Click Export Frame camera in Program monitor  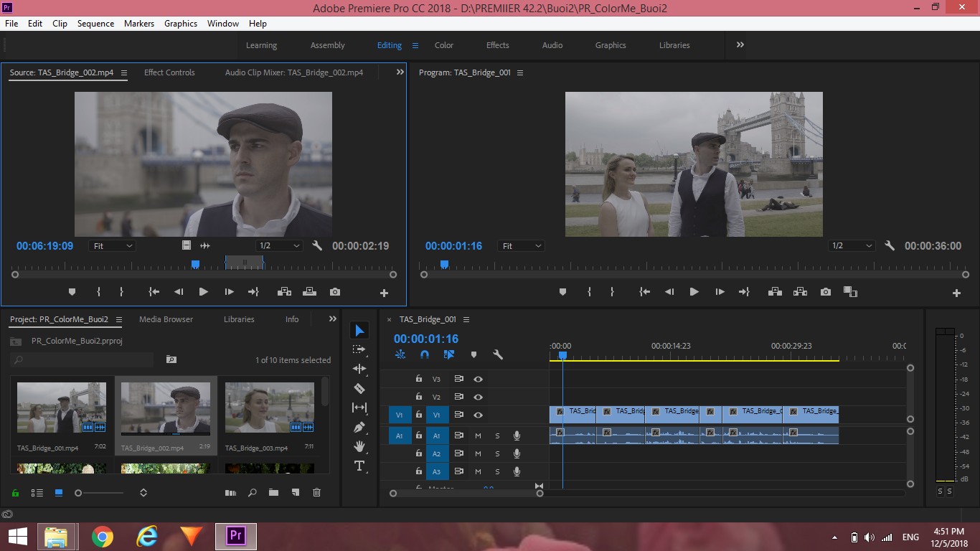(826, 292)
